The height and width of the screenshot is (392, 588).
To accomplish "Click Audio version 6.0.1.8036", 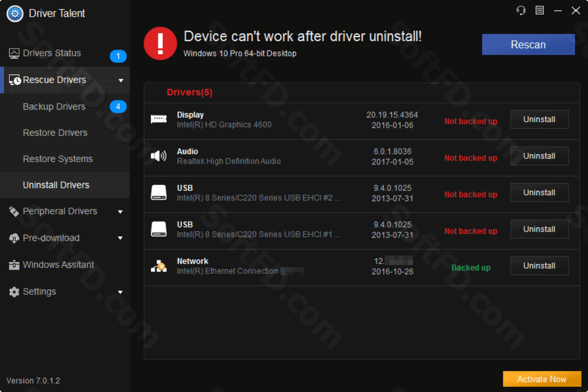I will 392,152.
